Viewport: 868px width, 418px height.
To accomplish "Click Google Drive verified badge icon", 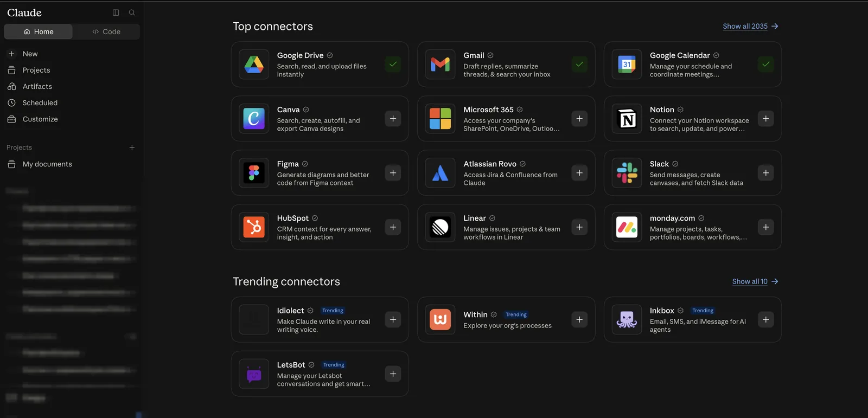I will pyautogui.click(x=330, y=55).
